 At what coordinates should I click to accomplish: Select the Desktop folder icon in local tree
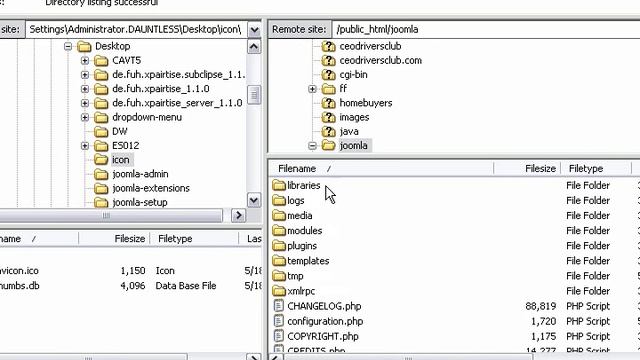coord(84,46)
